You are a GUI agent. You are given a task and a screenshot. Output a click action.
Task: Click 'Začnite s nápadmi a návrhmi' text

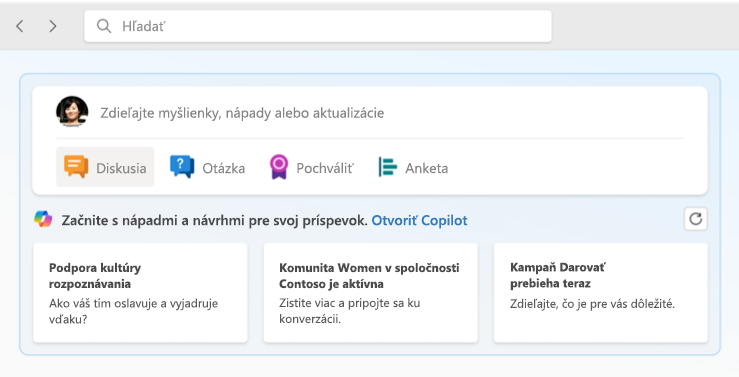pyautogui.click(x=214, y=221)
